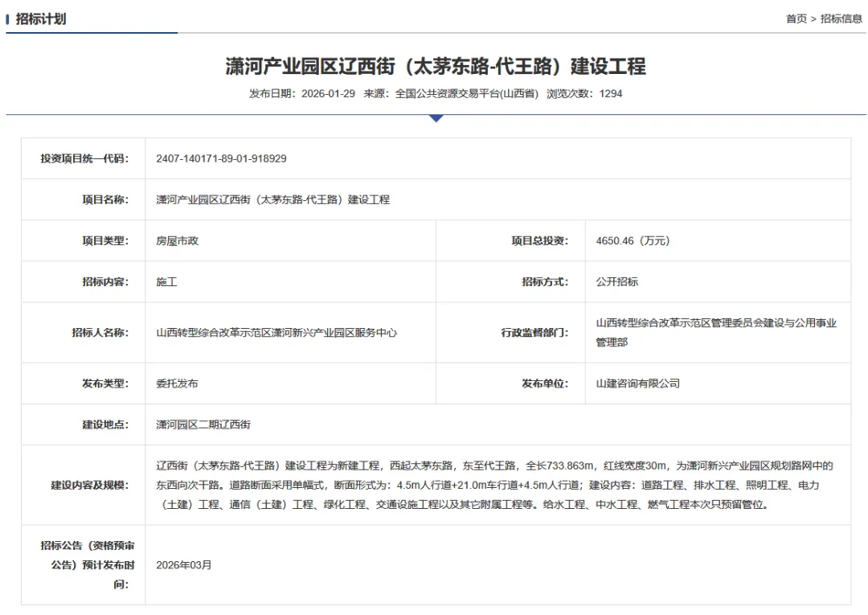Click the 项目名称 label cell
This screenshot has width=868, height=615.
84,199
